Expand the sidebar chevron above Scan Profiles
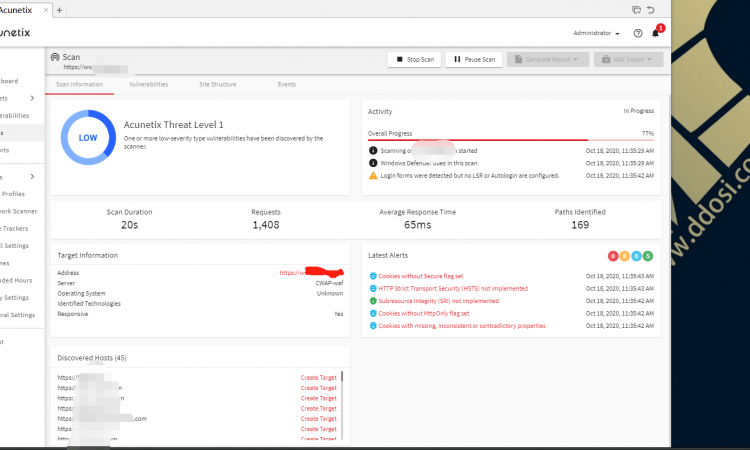Image resolution: width=750 pixels, height=450 pixels. click(x=32, y=176)
